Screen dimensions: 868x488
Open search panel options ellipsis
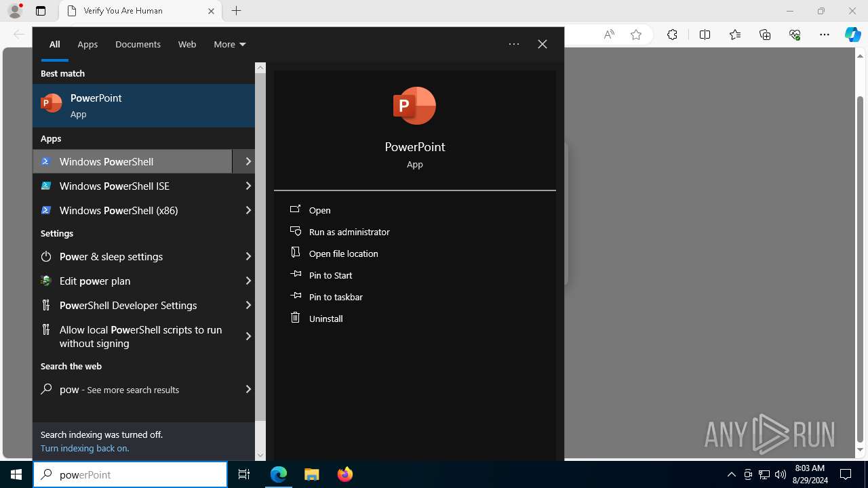(514, 44)
